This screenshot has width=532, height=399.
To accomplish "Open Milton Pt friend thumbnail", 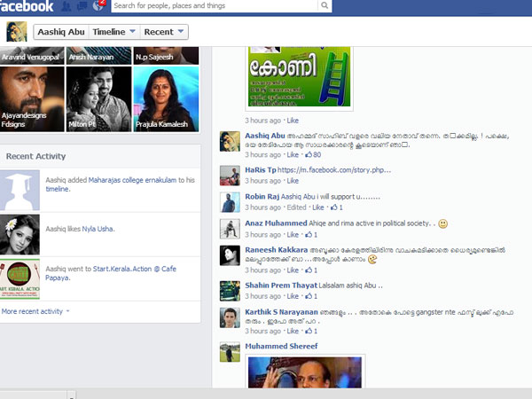I will (98, 99).
